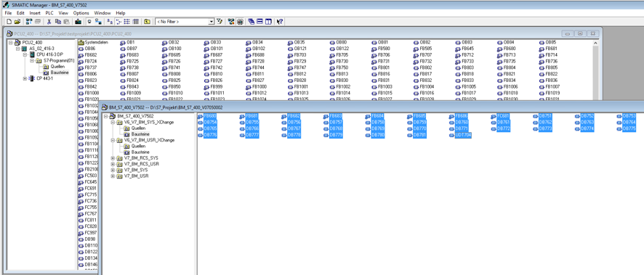Open the Help menu
The width and height of the screenshot is (644, 275).
point(121,13)
